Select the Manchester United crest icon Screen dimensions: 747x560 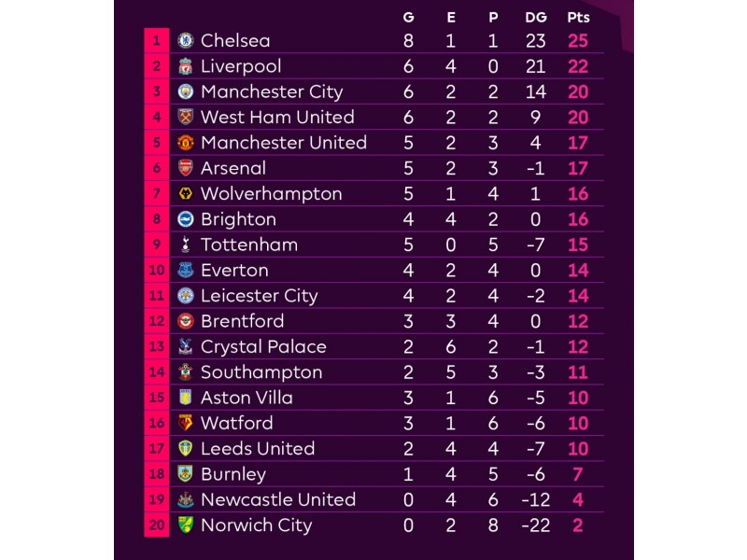click(185, 143)
